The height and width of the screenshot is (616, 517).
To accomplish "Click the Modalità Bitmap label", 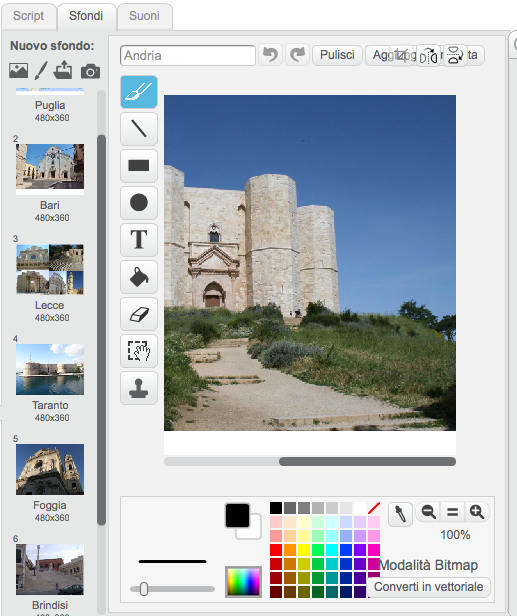I will (429, 565).
